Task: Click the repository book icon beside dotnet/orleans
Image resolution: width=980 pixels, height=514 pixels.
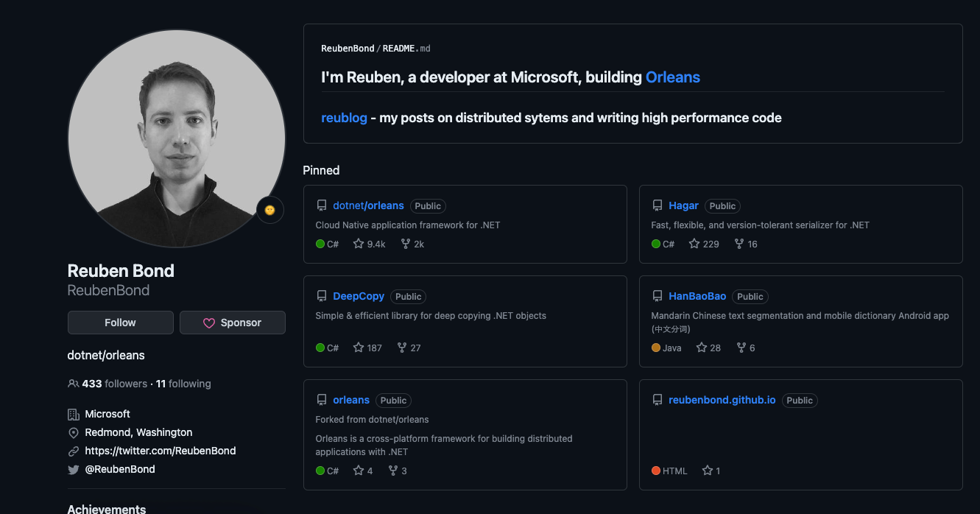Action: click(322, 205)
